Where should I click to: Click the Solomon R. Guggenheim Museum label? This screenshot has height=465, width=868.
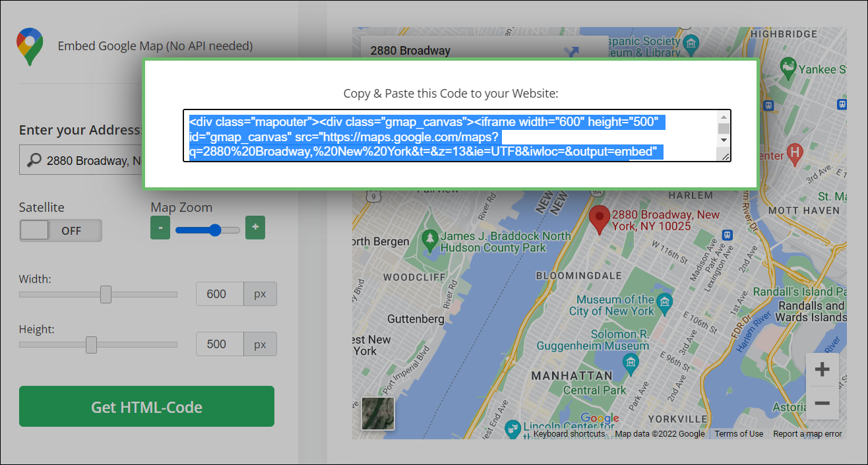593,340
